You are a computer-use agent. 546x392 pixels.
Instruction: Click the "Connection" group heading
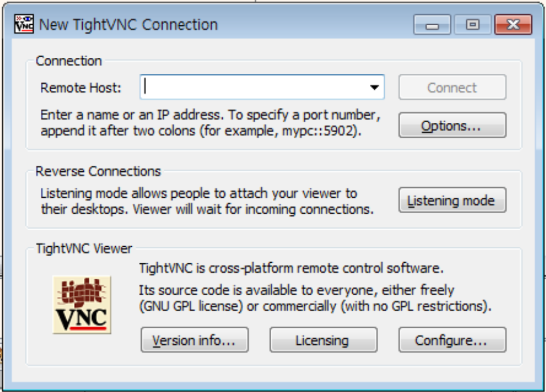click(69, 61)
